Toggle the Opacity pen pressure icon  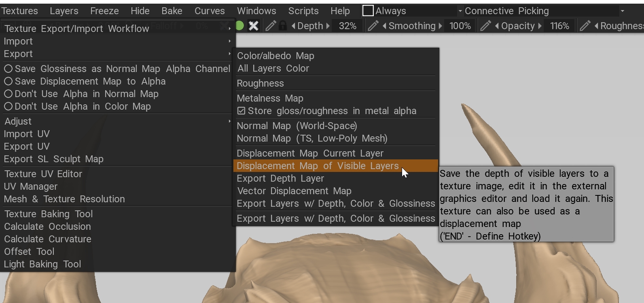tap(485, 26)
